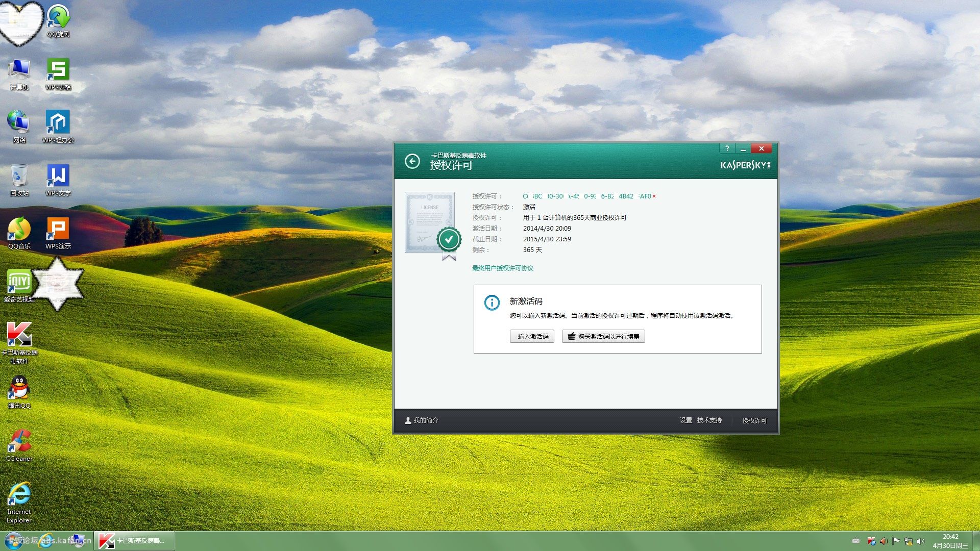The image size is (980, 551).
Task: Click 购买激活码以进行续费 button
Action: point(603,336)
